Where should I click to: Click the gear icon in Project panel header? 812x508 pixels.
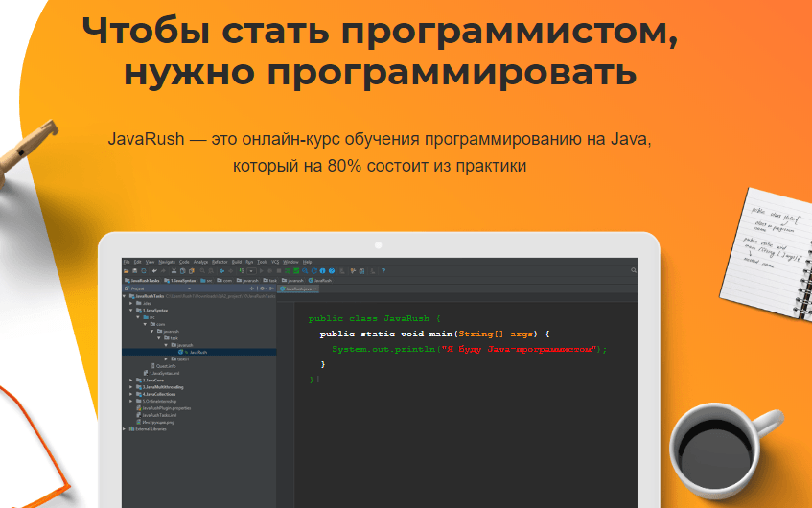[x=262, y=289]
